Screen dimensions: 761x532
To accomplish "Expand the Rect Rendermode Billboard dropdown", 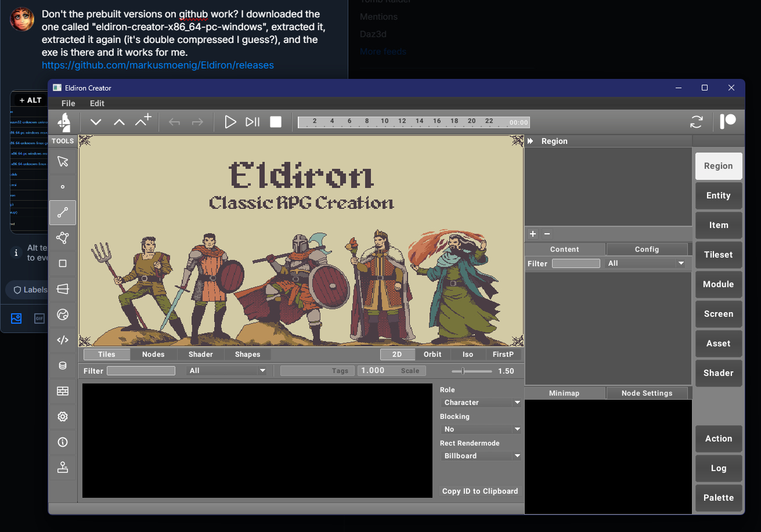I will pyautogui.click(x=480, y=456).
